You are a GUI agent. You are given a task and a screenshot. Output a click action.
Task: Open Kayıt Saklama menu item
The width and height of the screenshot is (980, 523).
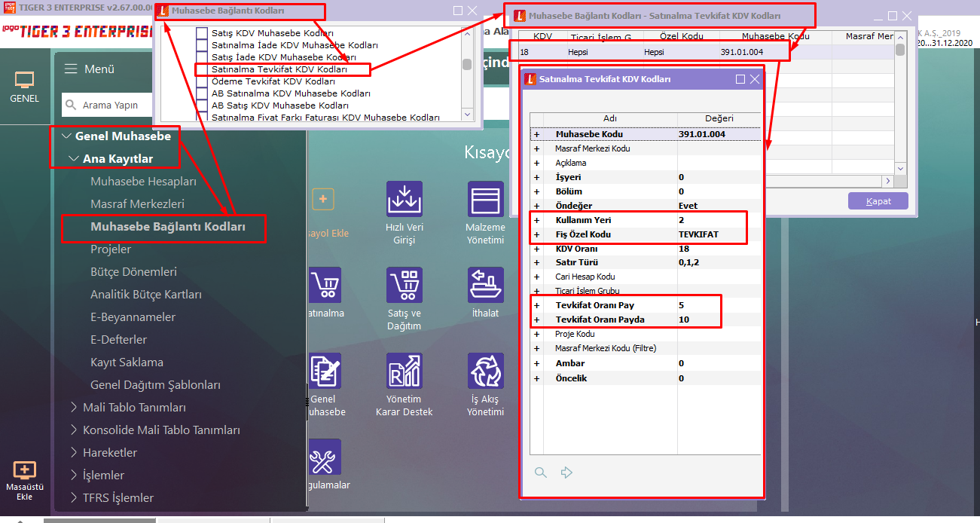coord(127,362)
